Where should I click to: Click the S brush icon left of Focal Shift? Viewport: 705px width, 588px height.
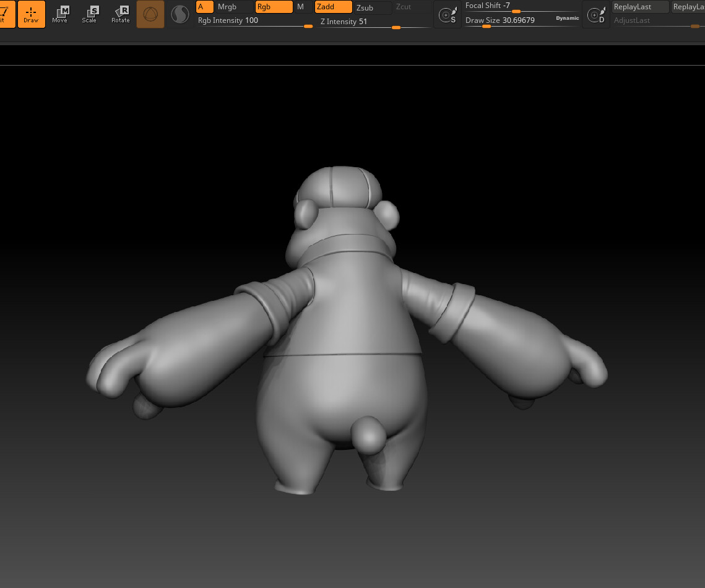coord(448,15)
